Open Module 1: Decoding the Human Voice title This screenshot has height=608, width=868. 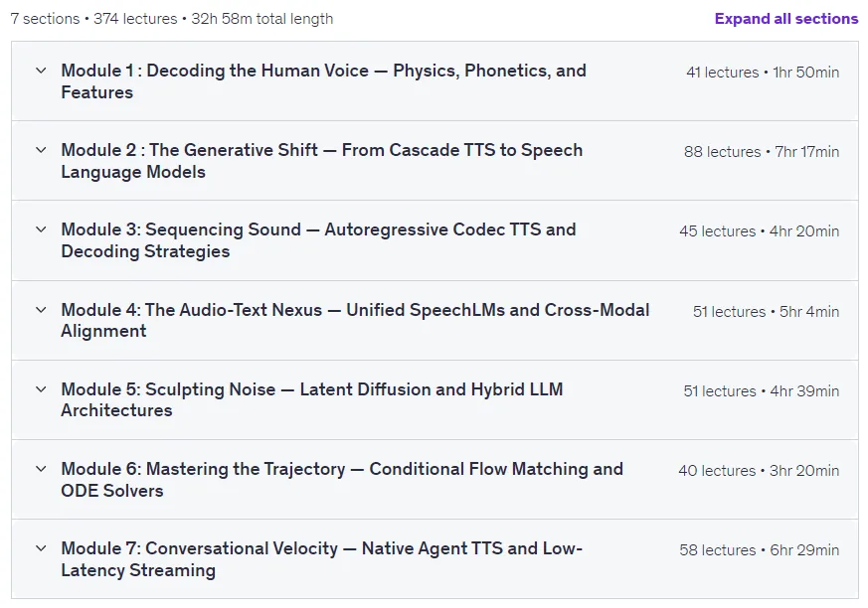(323, 81)
